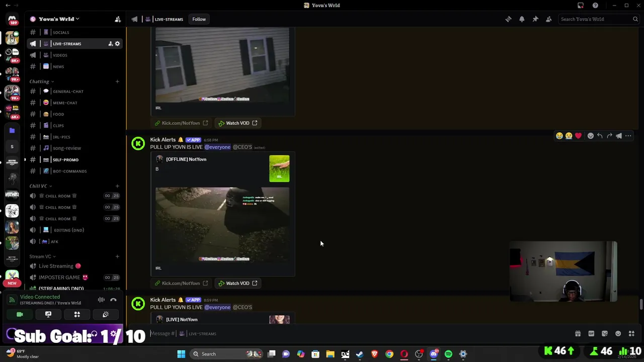Open the song-review channel
This screenshot has height=362, width=644.
[x=75, y=148]
